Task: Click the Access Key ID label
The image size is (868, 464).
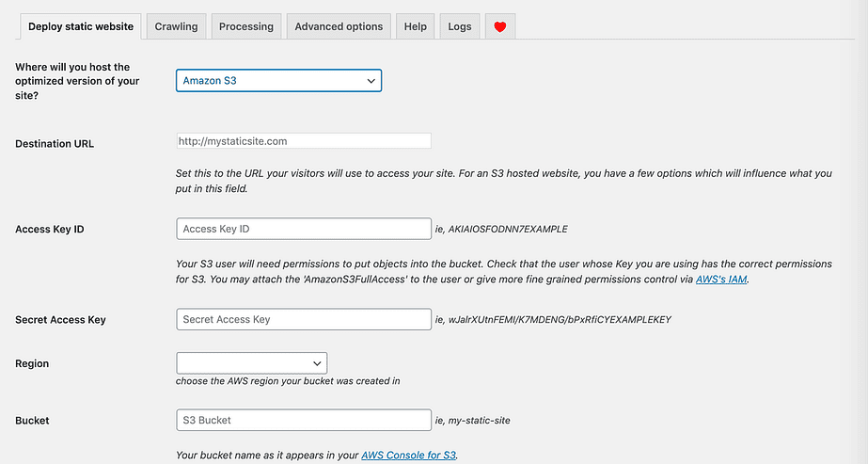Action: coord(50,230)
